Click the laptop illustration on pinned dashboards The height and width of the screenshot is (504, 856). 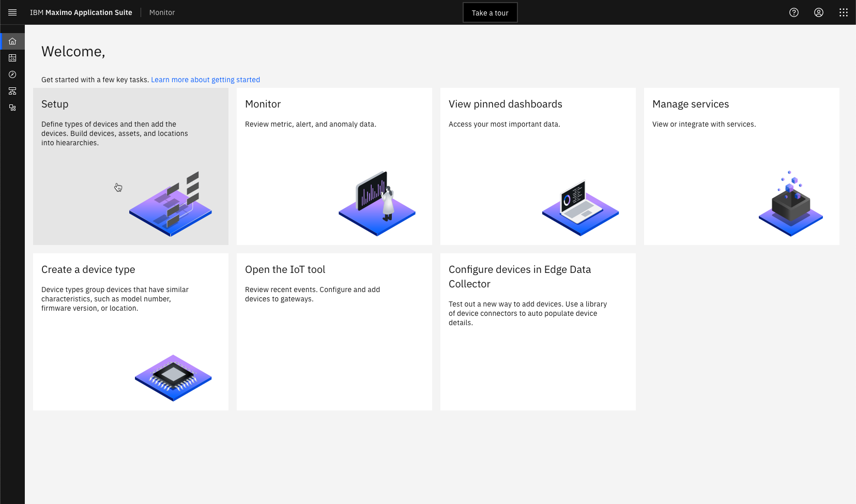(x=580, y=208)
